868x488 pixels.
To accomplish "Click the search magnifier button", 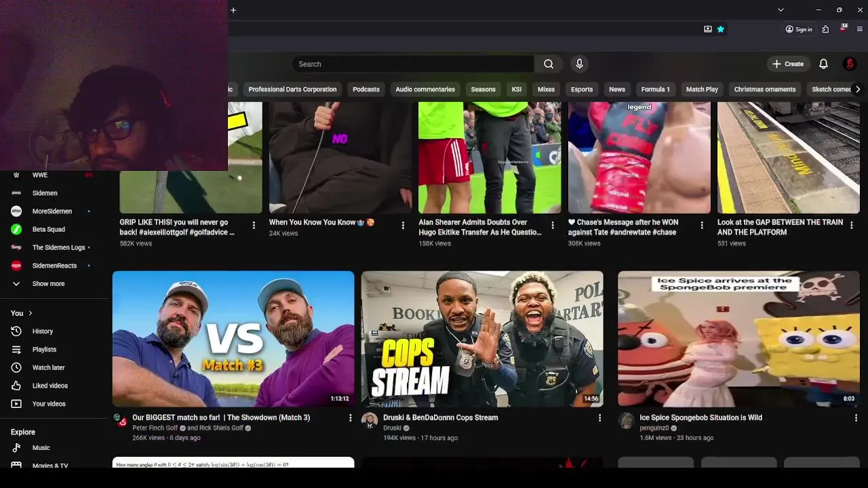I will coord(549,64).
